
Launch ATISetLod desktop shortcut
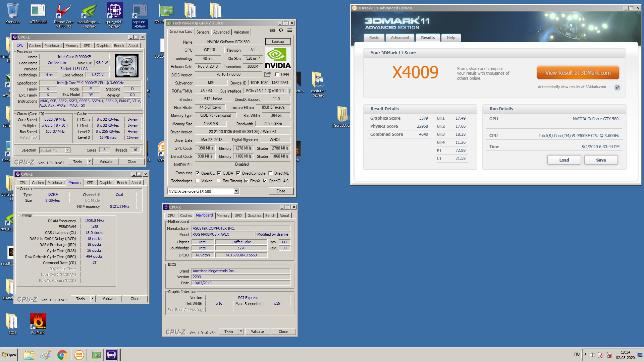tap(38, 13)
